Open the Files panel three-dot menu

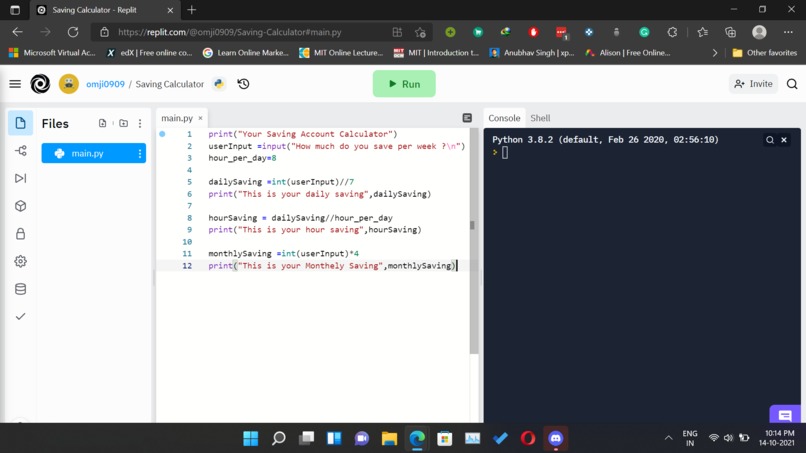pos(140,123)
